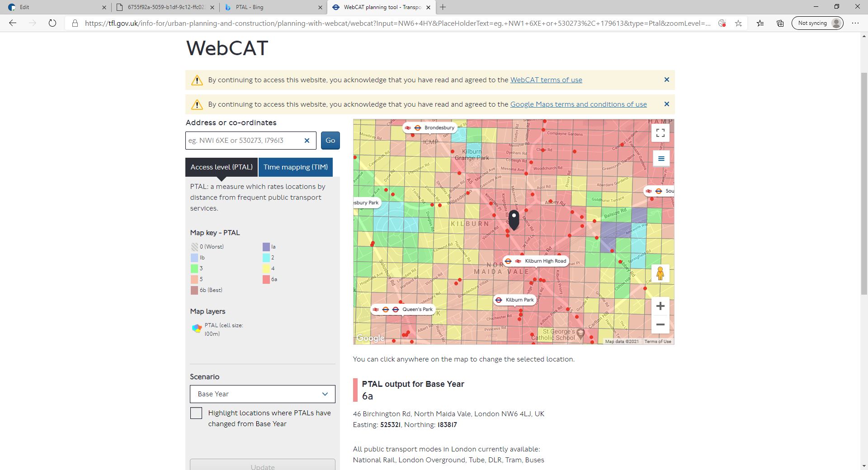Click the Kilburn Park station label
This screenshot has width=868, height=470.
pos(514,300)
